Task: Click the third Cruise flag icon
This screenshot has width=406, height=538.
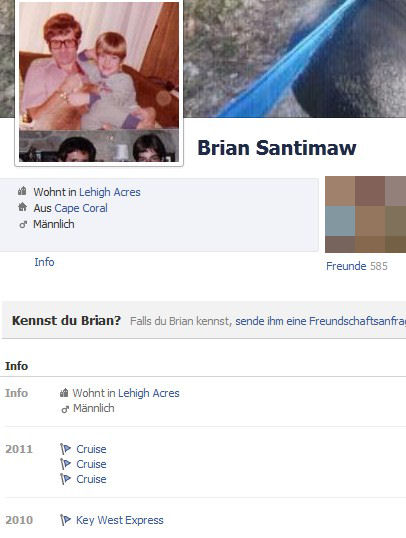Action: (x=65, y=479)
